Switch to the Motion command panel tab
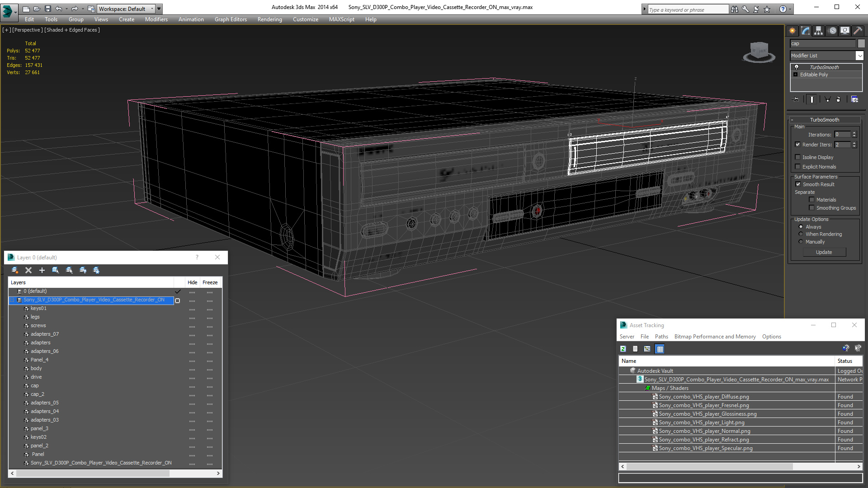This screenshot has width=868, height=488. pyautogui.click(x=832, y=30)
